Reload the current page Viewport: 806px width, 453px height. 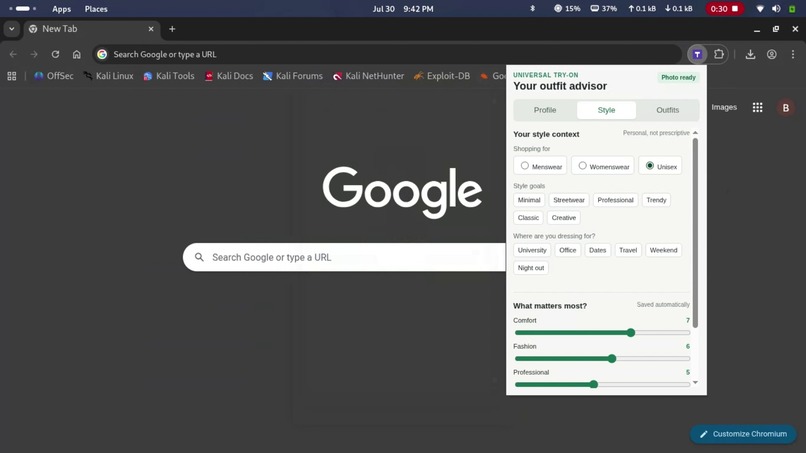point(56,54)
